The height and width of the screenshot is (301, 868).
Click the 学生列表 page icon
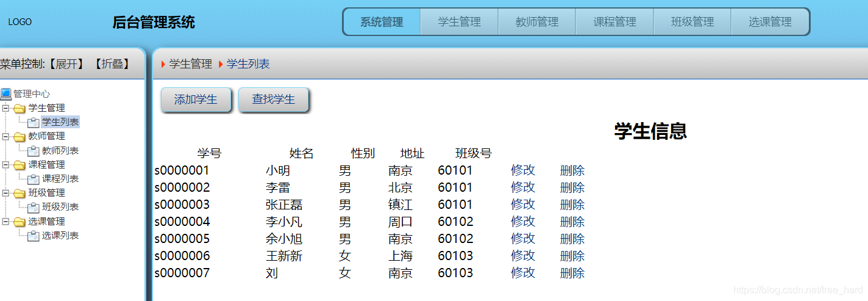[x=34, y=123]
